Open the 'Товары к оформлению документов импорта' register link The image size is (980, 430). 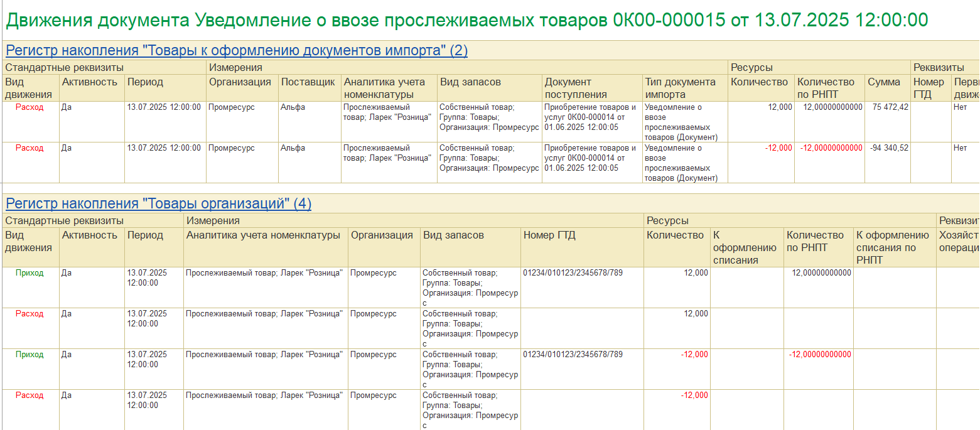(237, 51)
